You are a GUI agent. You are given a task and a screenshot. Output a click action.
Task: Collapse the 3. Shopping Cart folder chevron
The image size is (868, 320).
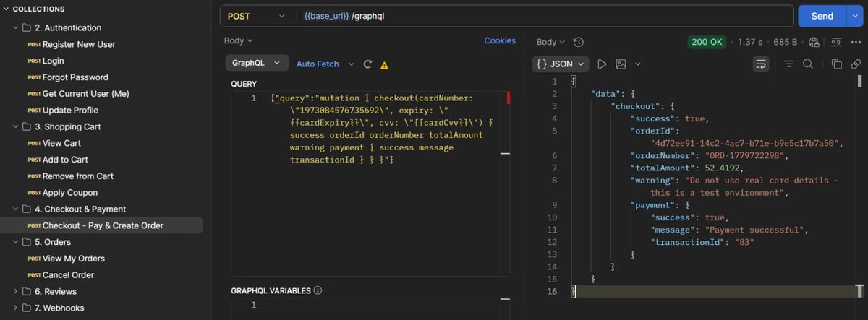click(15, 126)
